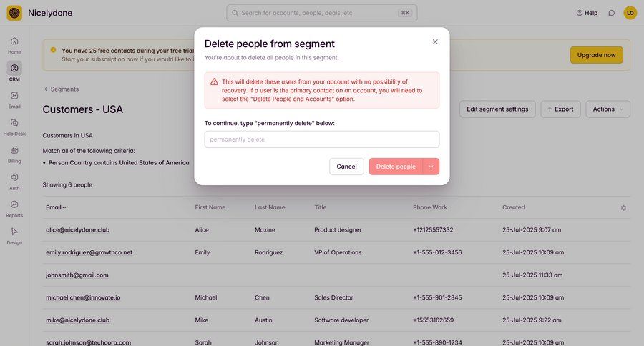644x346 pixels.
Task: Click the chat bubble icon in header
Action: coord(612,13)
